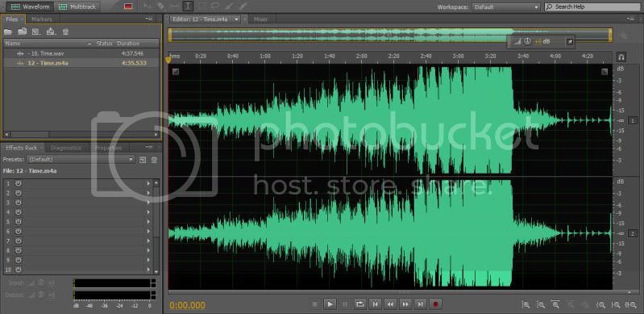Open File folder icon in Files panel

pos(8,31)
